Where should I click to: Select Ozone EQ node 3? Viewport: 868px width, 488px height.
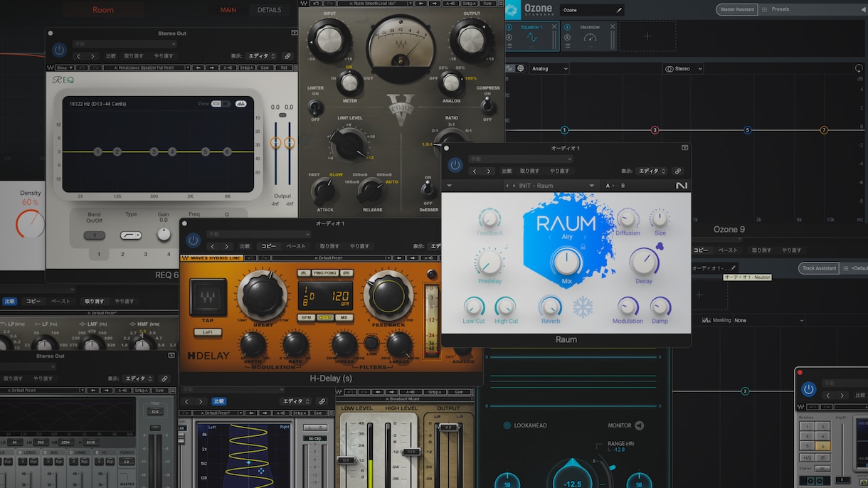(655, 130)
